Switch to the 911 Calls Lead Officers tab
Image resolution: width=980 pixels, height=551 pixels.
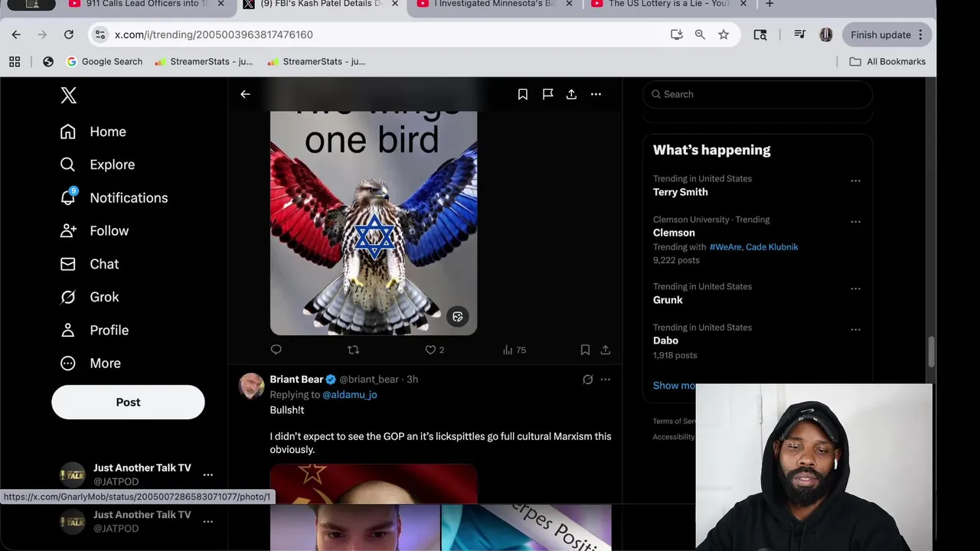(x=145, y=5)
